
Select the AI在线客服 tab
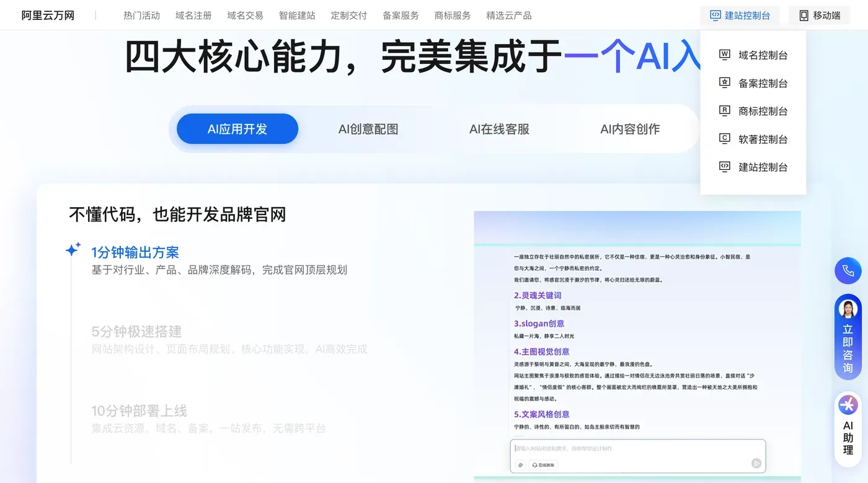point(498,129)
